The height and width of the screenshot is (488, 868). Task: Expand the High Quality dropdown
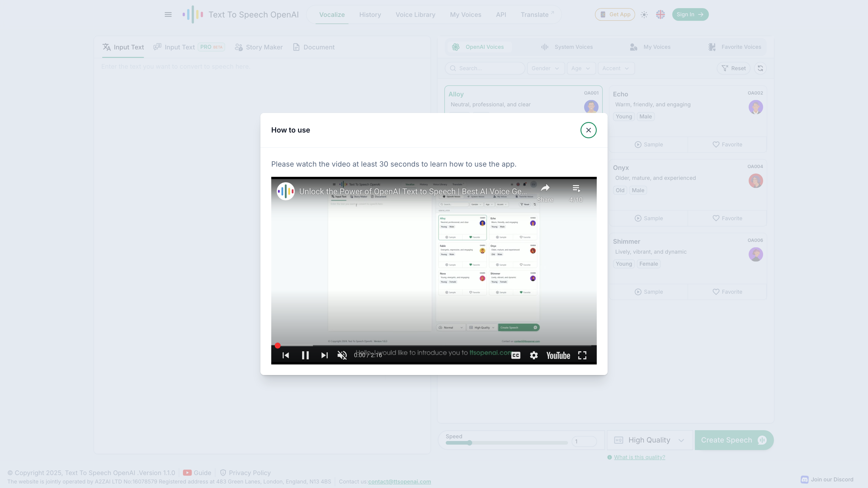pos(649,440)
